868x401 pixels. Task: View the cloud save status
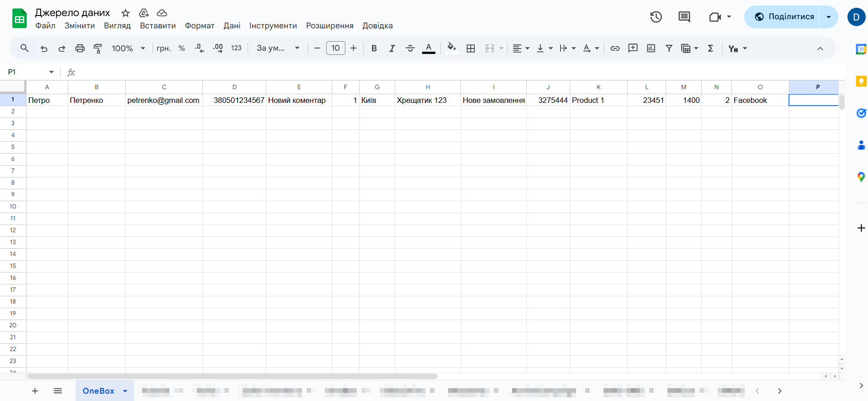[x=162, y=13]
